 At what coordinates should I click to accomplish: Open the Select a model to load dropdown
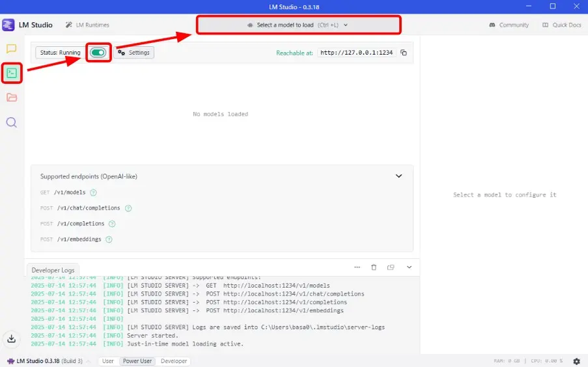pyautogui.click(x=298, y=25)
